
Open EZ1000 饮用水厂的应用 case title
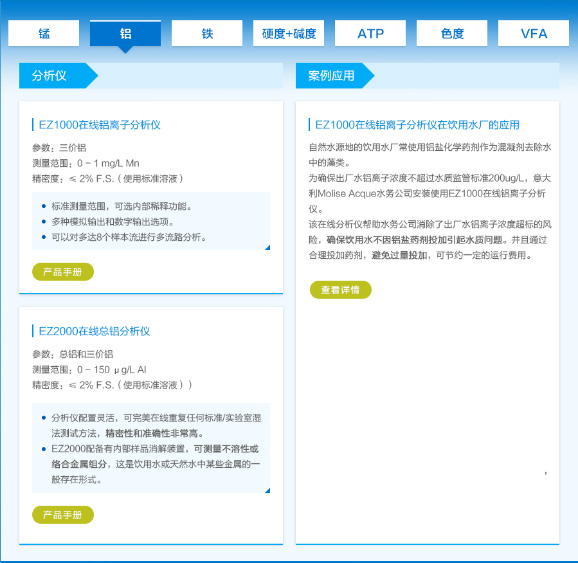click(417, 125)
